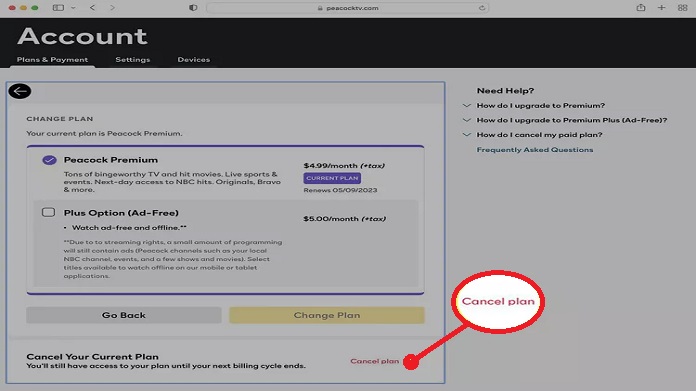This screenshot has width=696, height=391.
Task: Switch to the Plans & Payment tab
Action: (52, 59)
